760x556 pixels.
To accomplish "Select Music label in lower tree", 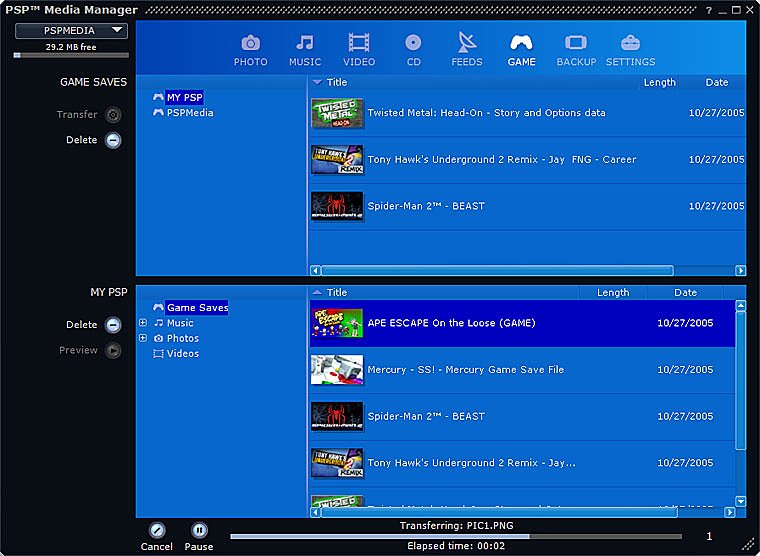I will click(180, 323).
